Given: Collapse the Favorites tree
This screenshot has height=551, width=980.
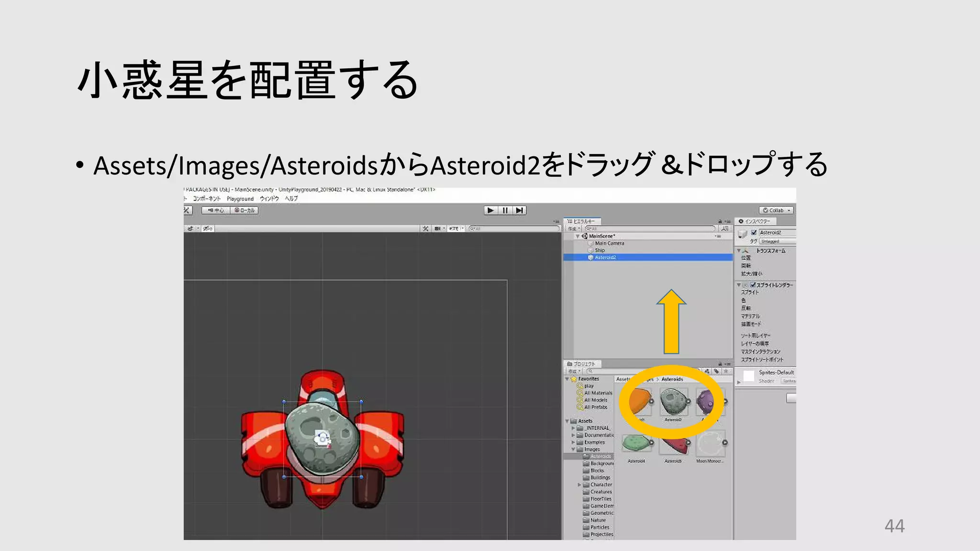Looking at the screenshot, I should coord(567,379).
